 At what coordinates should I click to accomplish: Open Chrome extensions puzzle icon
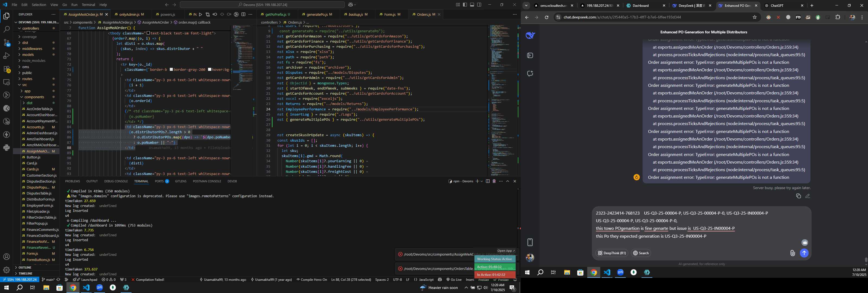point(838,17)
